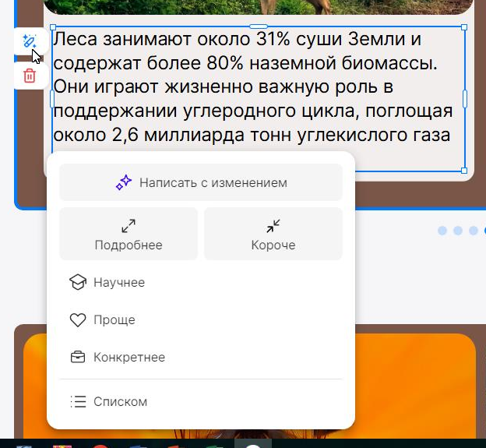Click the AI magic wand edit icon

(x=30, y=41)
